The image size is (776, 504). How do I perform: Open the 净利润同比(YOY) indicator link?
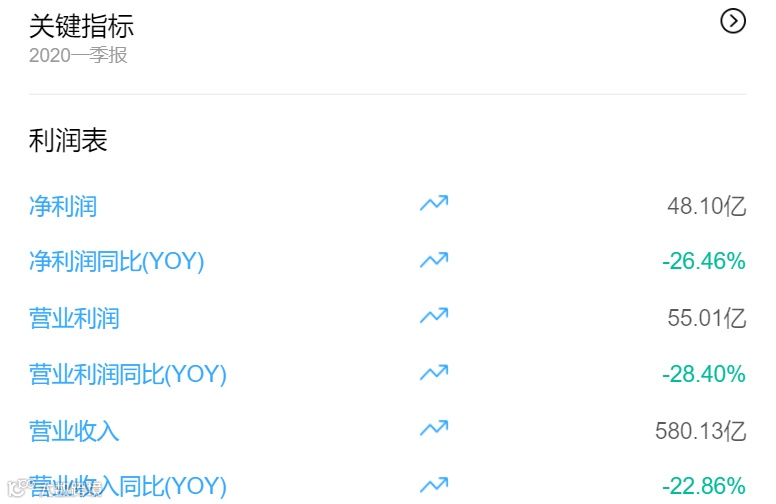116,261
